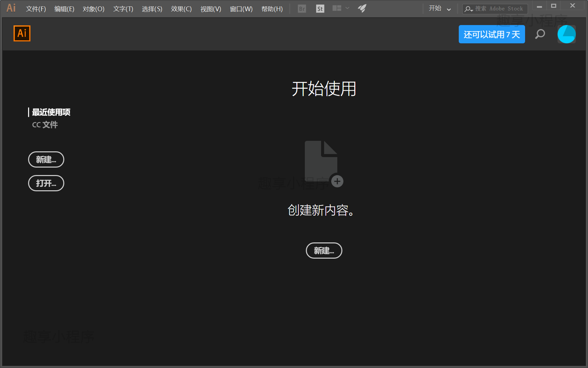Open the 编辑(E) menu
Image resolution: width=588 pixels, height=368 pixels.
pyautogui.click(x=64, y=9)
